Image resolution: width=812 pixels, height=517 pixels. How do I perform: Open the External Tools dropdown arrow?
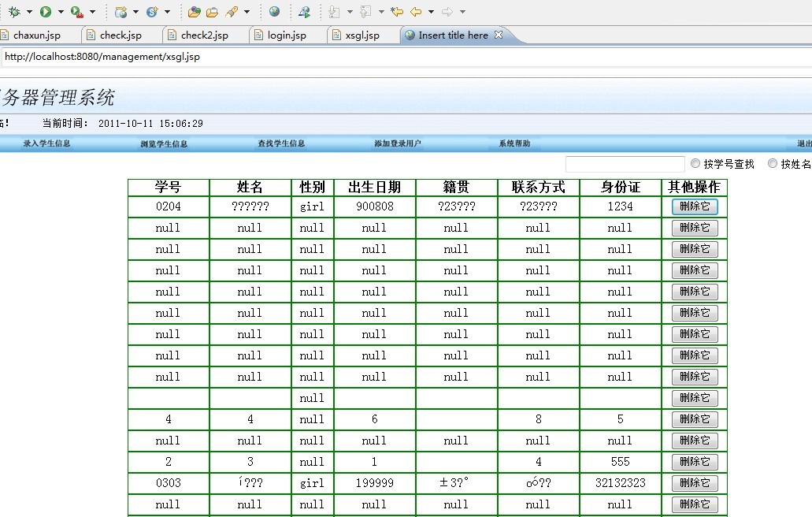tap(92, 11)
